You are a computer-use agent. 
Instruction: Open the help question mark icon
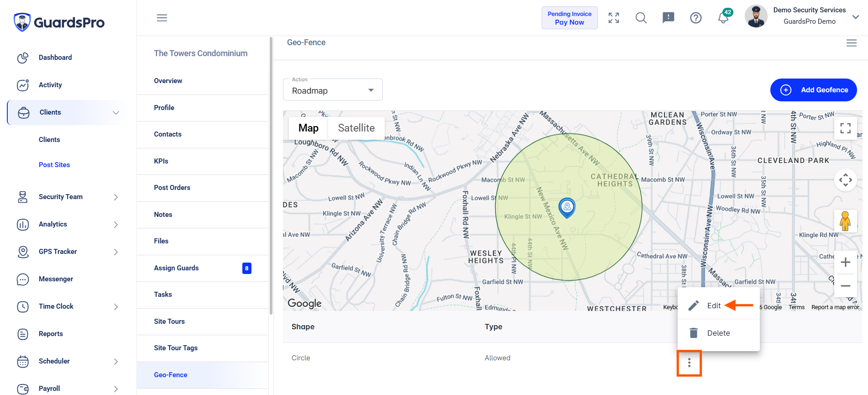click(x=696, y=18)
